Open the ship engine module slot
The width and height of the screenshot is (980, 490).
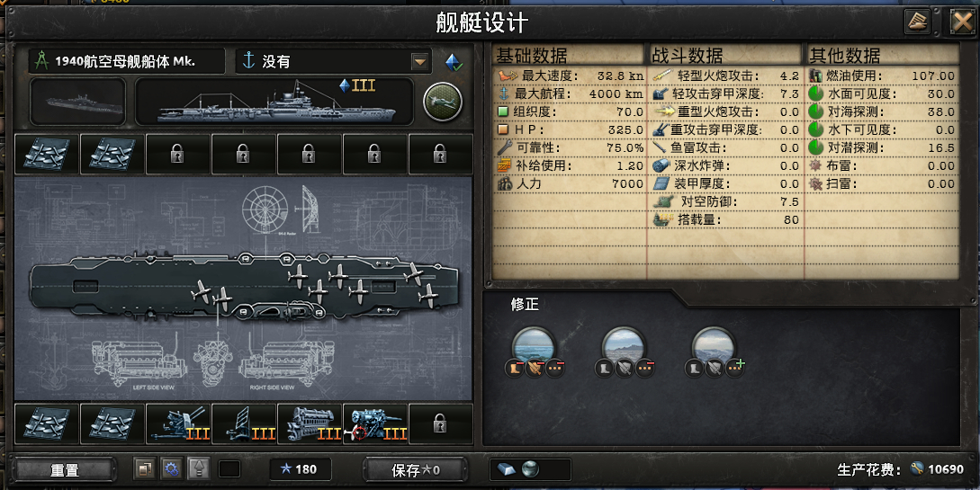click(x=310, y=424)
